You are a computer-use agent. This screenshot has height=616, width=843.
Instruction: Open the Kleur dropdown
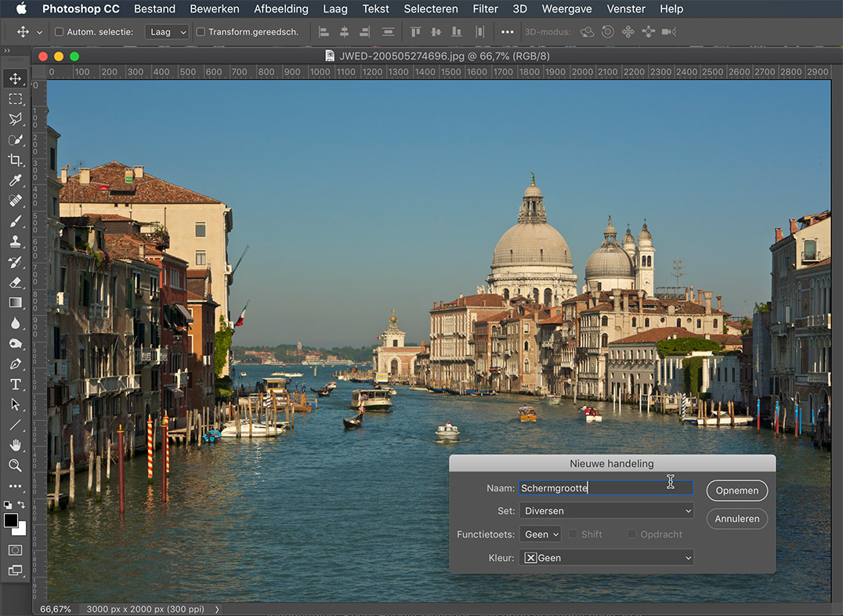click(606, 558)
